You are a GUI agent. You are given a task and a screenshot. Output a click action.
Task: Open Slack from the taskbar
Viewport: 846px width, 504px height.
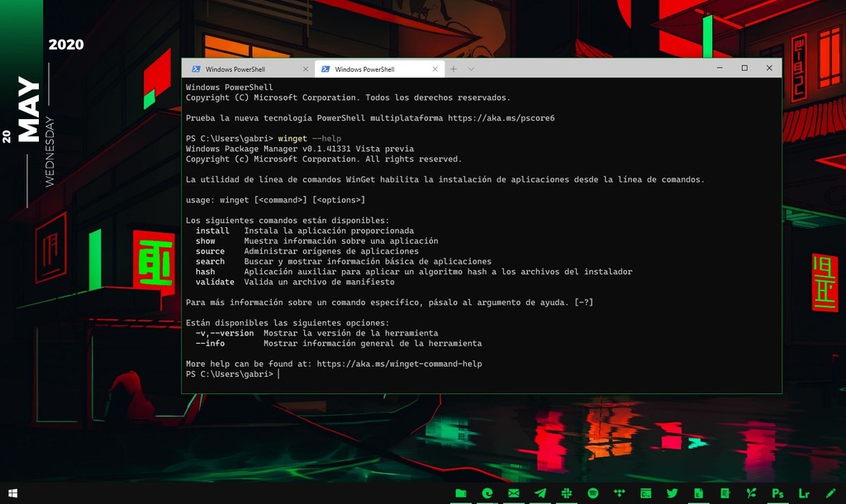click(x=565, y=492)
